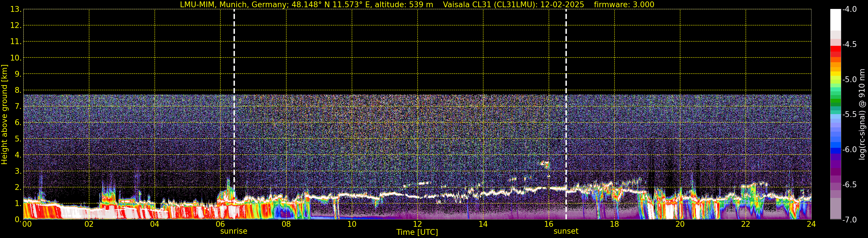
Task: Click the 8 km height axis tick label
Action: (x=17, y=90)
